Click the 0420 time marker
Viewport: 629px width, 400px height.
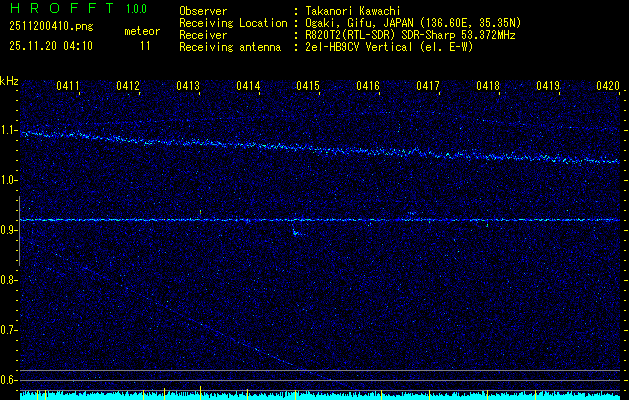tap(608, 87)
